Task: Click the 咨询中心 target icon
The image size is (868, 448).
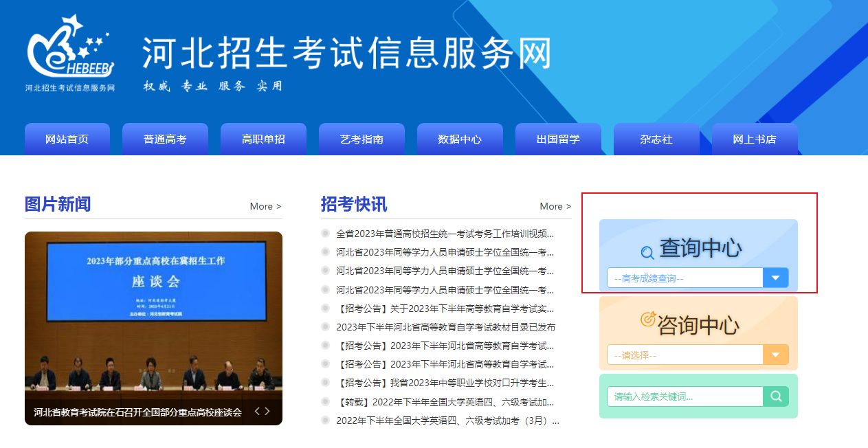Action: point(648,320)
